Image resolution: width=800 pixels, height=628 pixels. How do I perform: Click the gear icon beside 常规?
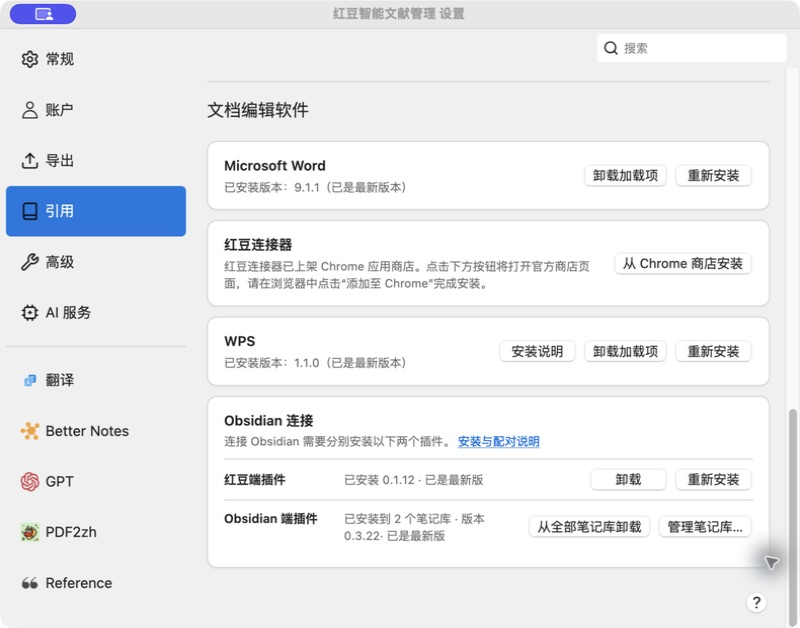(30, 59)
